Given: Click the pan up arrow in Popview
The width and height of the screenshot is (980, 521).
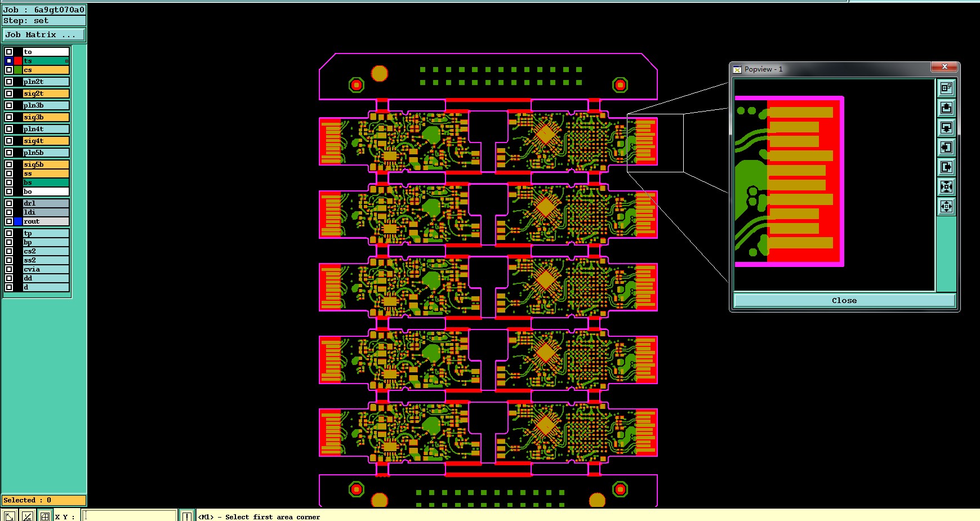Looking at the screenshot, I should click(x=946, y=108).
